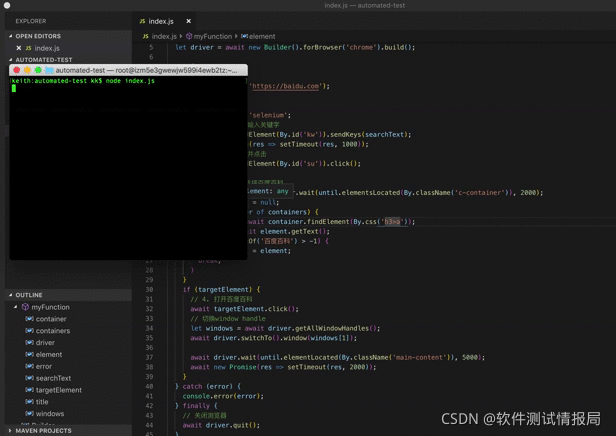The image size is (616, 436).
Task: Click the cube icon in breadcrumb myFunction
Action: coord(189,36)
